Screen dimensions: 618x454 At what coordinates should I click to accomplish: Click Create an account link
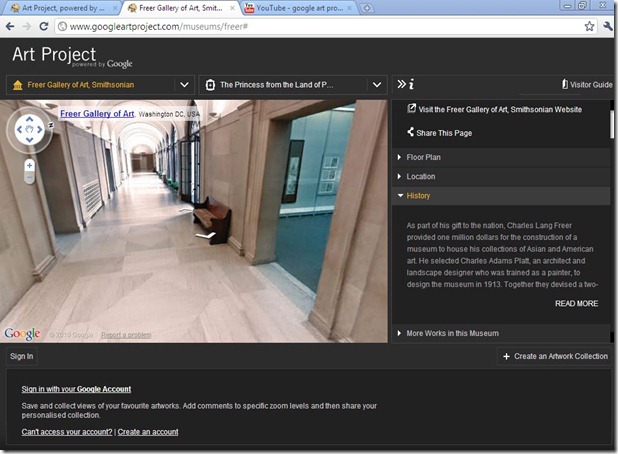(x=148, y=432)
